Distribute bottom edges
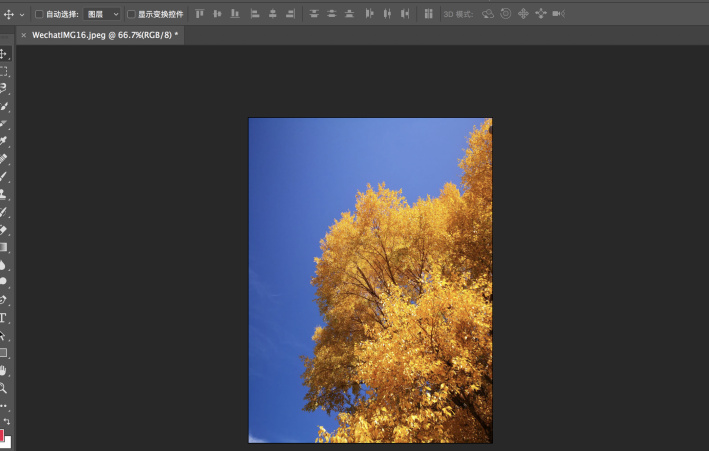 click(349, 14)
